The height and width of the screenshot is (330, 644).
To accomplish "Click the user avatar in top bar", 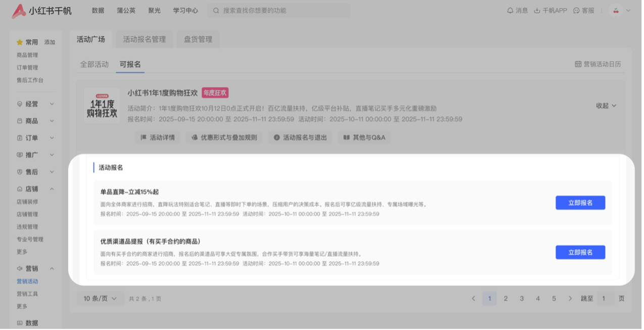I will pyautogui.click(x=616, y=10).
